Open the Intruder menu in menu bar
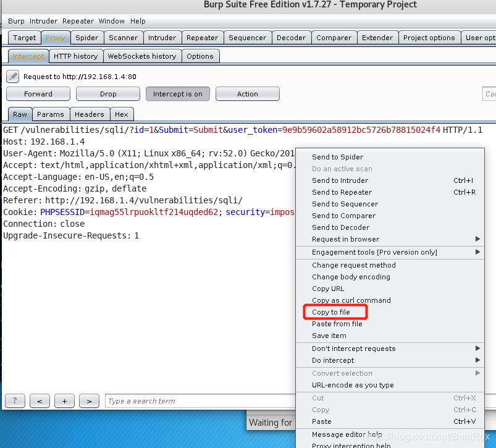This screenshot has width=496, height=448. click(43, 21)
